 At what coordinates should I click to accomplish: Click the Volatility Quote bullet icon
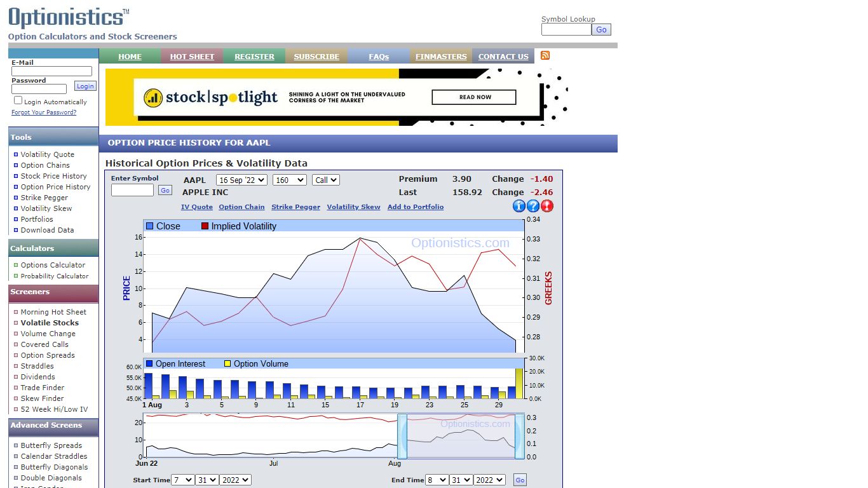click(16, 154)
